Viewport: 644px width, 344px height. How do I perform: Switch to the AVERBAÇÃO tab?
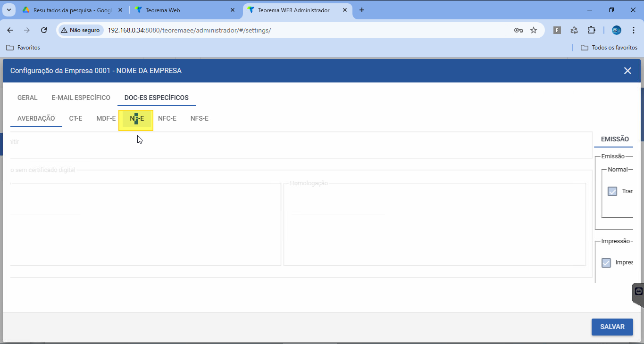coord(36,119)
